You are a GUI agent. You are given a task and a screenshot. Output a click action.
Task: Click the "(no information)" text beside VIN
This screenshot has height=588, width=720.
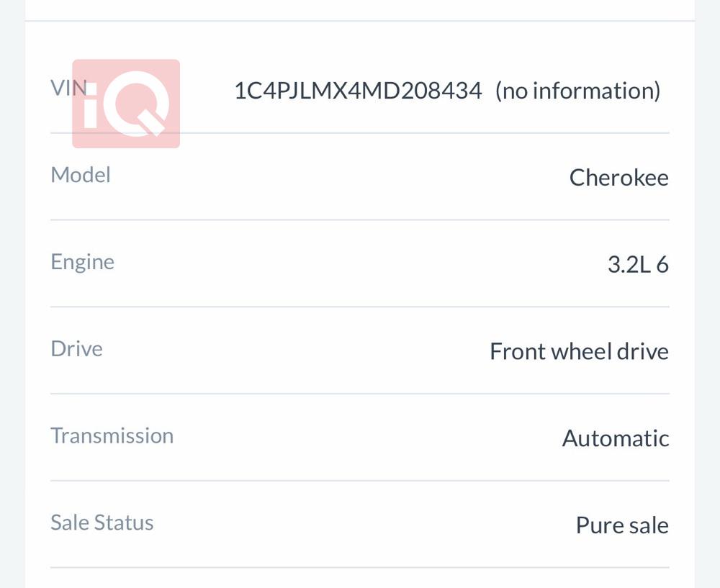click(x=577, y=91)
